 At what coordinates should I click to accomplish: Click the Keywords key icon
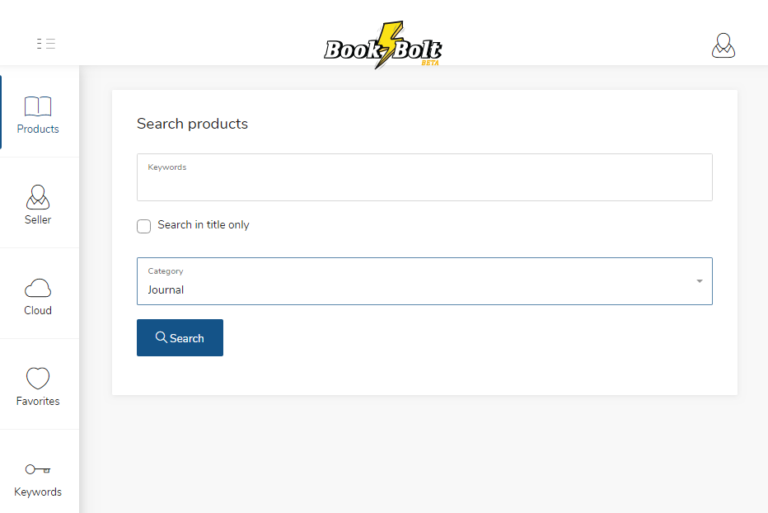click(x=38, y=469)
